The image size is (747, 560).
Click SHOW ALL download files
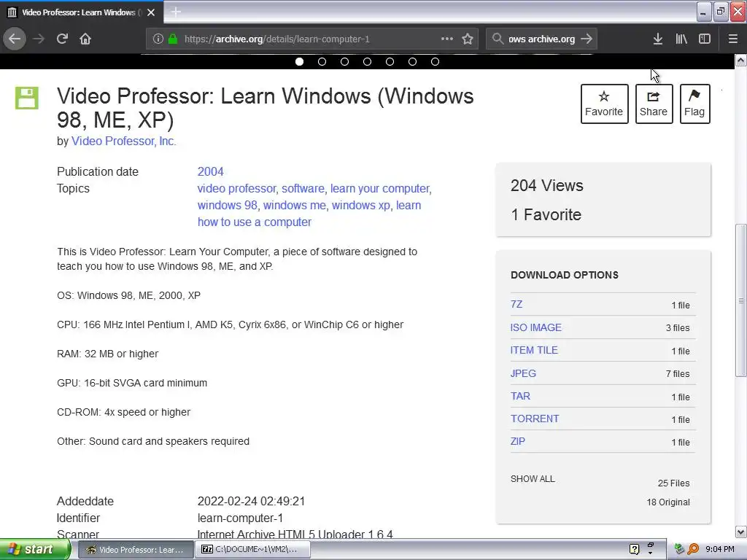click(533, 479)
